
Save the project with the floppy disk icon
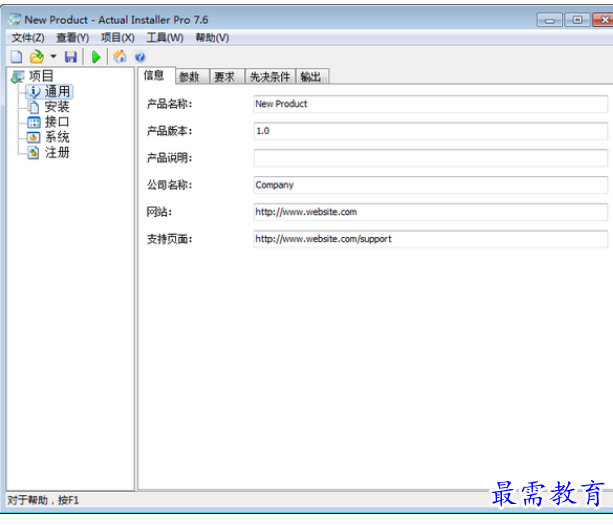(71, 57)
